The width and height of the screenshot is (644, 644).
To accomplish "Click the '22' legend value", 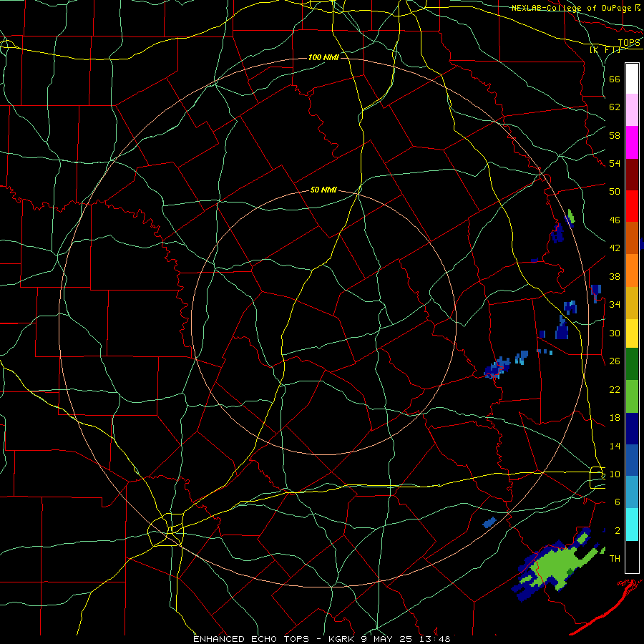I will pyautogui.click(x=615, y=389).
